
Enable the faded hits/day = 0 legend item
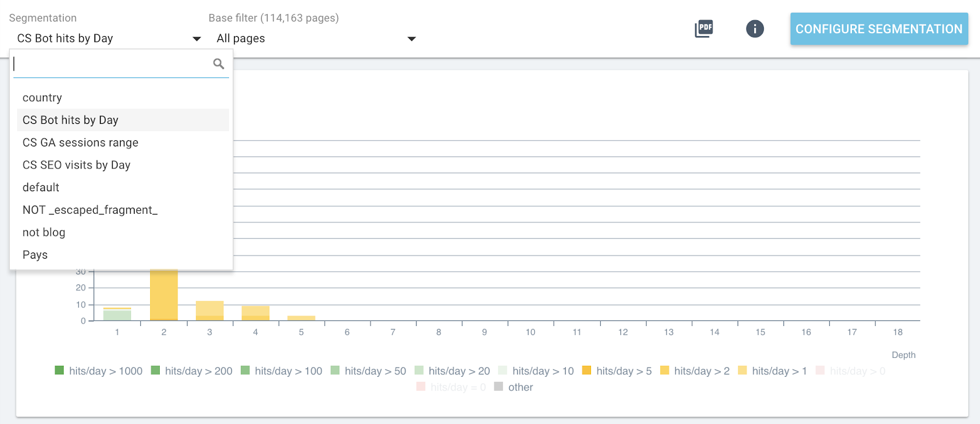(451, 387)
